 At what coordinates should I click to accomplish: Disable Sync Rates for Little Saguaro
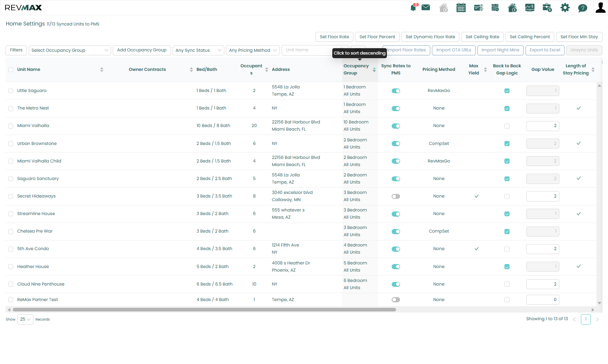396,91
